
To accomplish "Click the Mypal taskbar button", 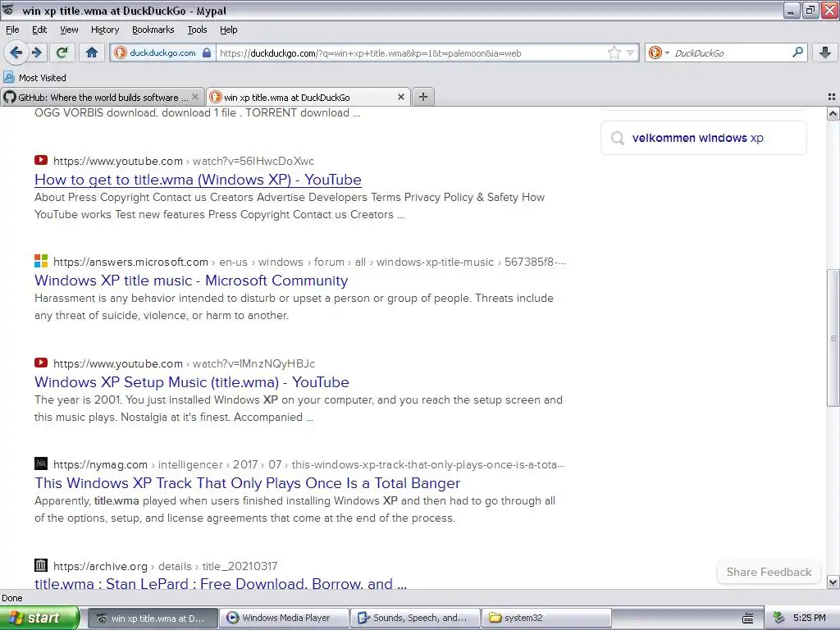I will coord(153,618).
